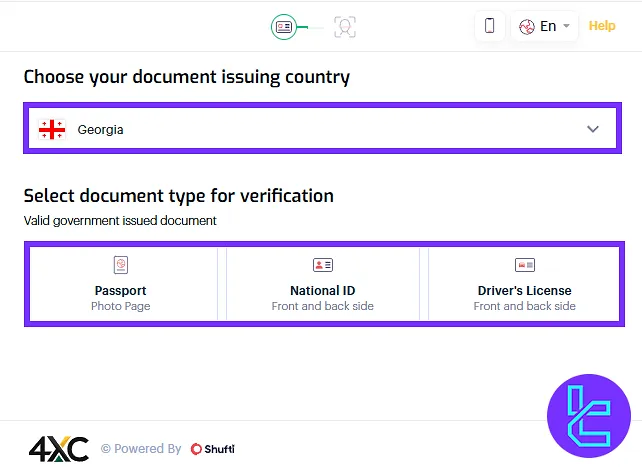Click 'Front and back side' under National ID
The height and width of the screenshot is (467, 642).
tap(323, 306)
